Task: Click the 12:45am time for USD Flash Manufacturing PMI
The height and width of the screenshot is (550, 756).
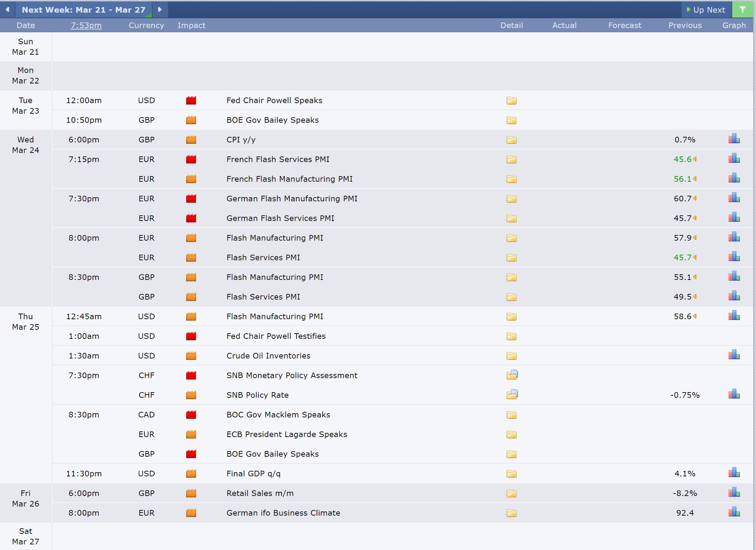Action: pyautogui.click(x=84, y=316)
